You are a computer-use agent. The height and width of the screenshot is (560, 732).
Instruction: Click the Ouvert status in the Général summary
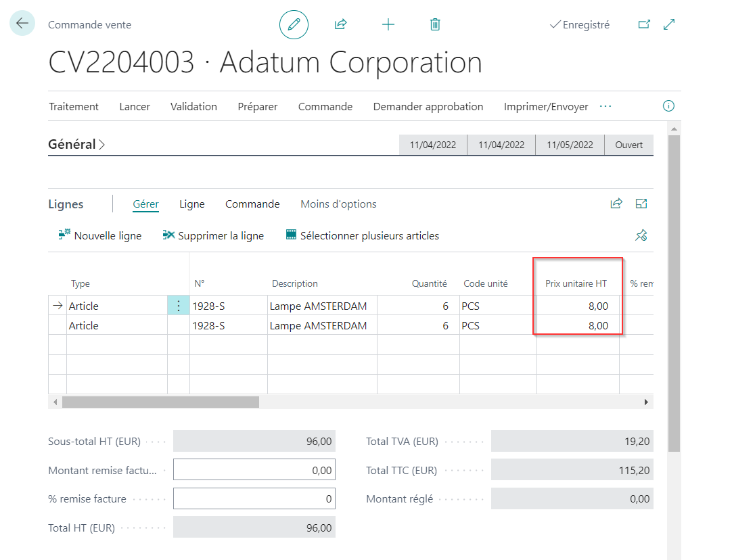[628, 145]
